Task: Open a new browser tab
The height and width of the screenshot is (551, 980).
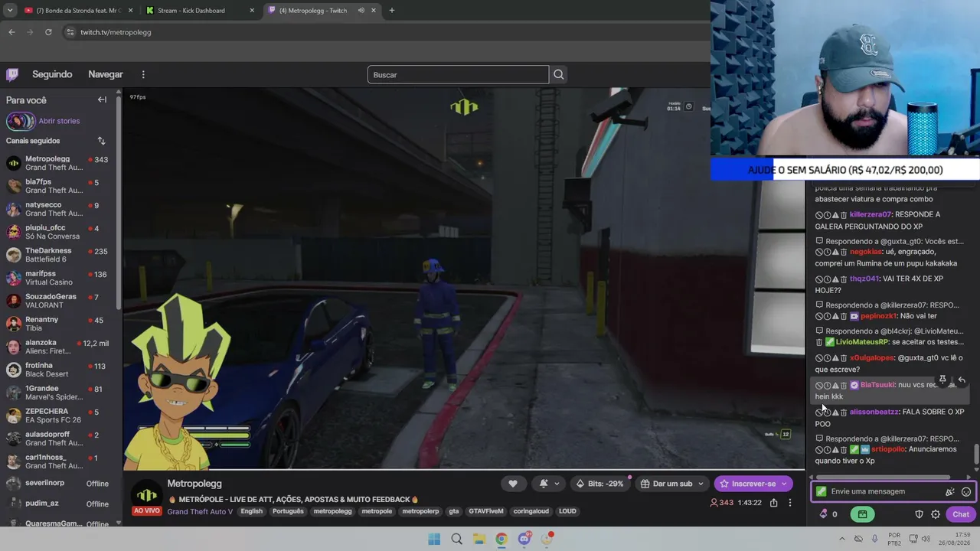Action: click(391, 11)
